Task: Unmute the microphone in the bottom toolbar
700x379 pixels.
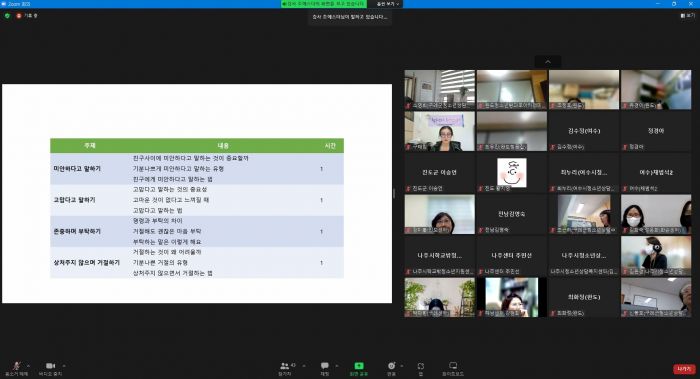Action: pos(17,368)
